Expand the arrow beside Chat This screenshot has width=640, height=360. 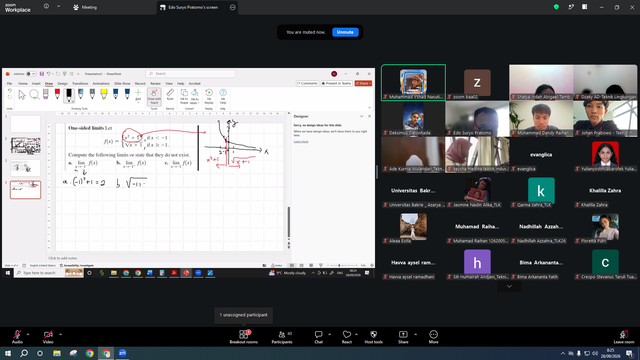(x=329, y=334)
